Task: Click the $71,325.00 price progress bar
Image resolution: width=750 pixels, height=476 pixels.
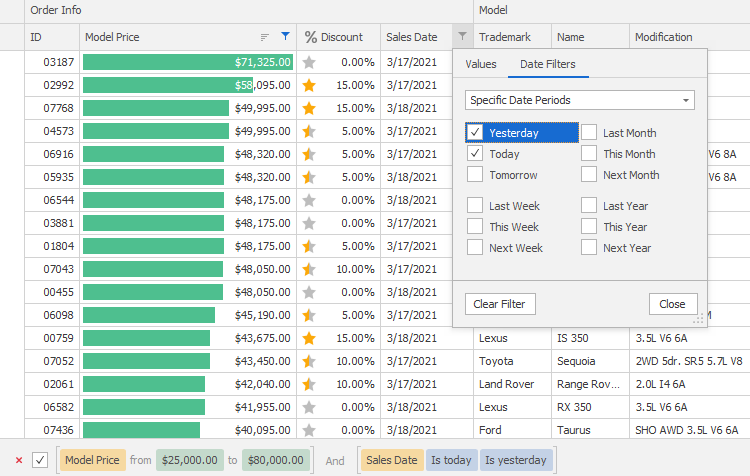Action: 188,62
